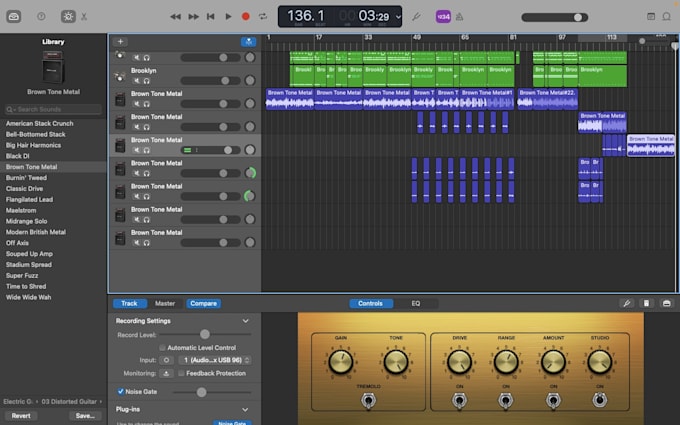Click bar 97 on the timeline ruler
Viewport: 680px width, 425px height.
(562, 37)
